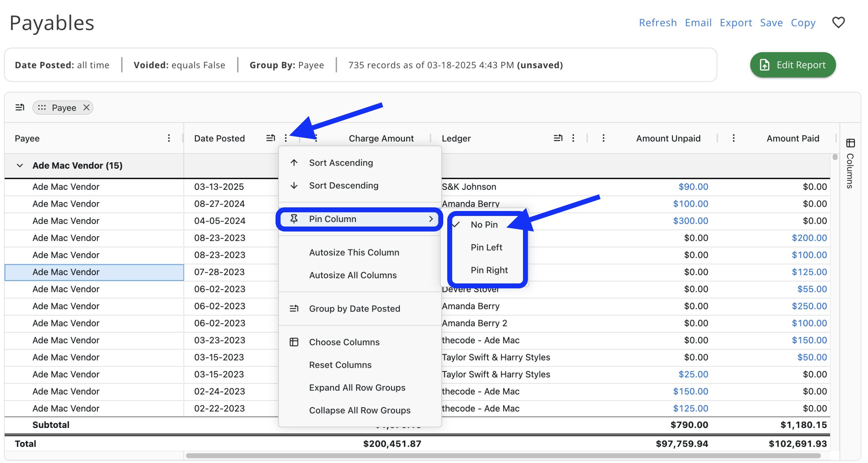Click Ledger column grouping icon
The image size is (868, 463).
coord(558,138)
